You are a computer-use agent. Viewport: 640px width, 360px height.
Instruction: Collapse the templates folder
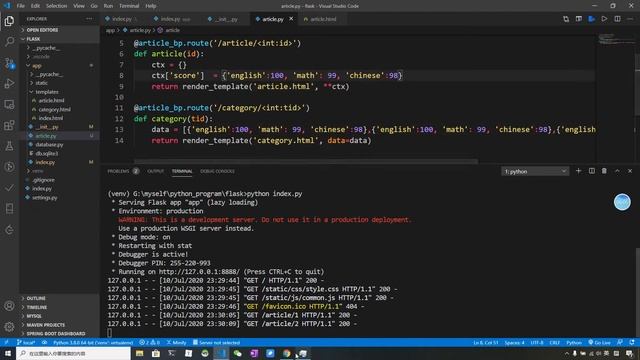[59, 92]
